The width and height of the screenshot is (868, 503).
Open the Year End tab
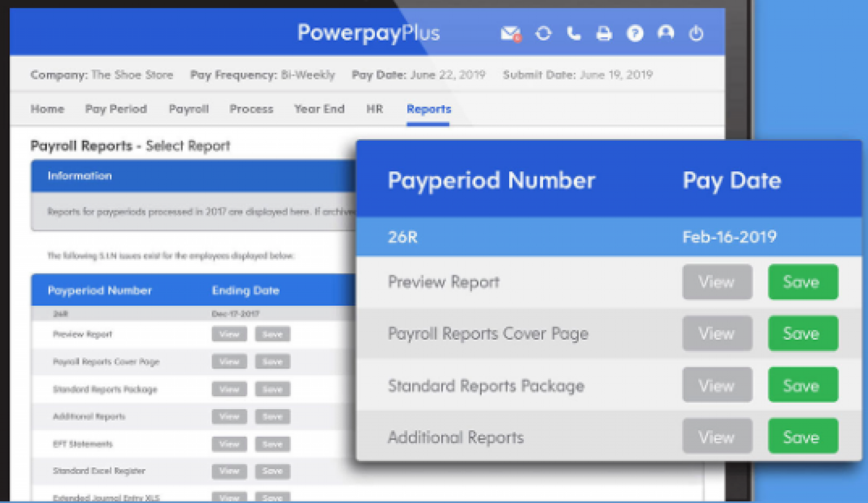pyautogui.click(x=319, y=109)
